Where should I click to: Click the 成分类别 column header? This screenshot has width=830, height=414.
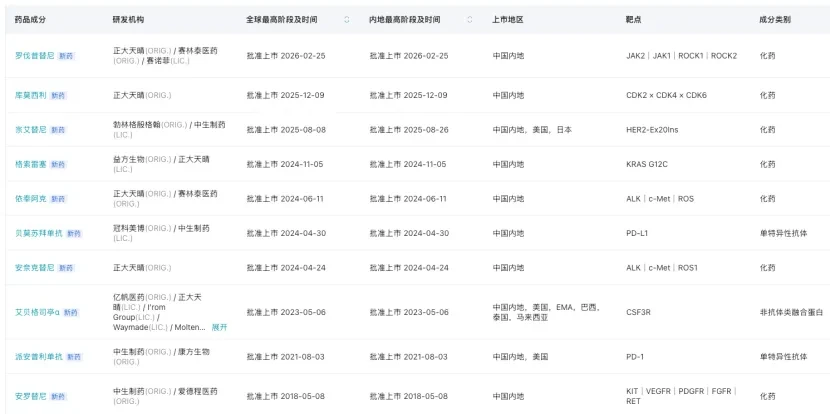pyautogui.click(x=775, y=20)
